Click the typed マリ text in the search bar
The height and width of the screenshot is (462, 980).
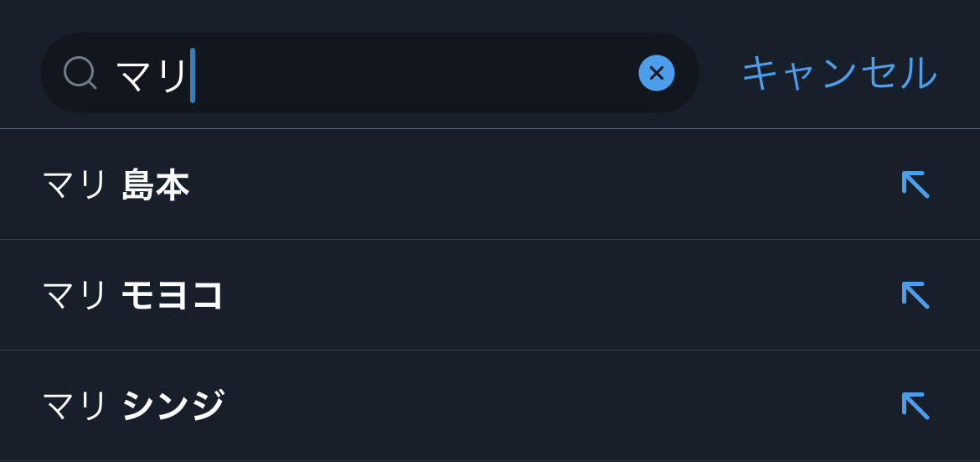coord(152,75)
